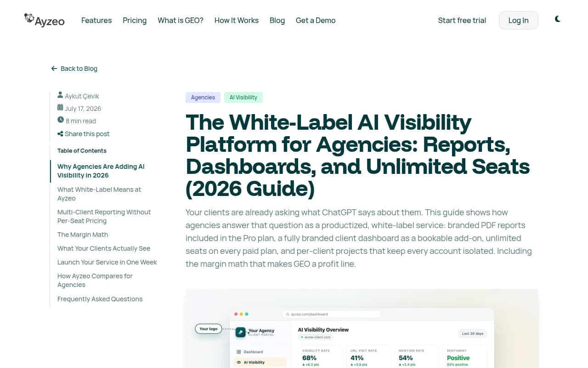Click the Table of Contents heading
This screenshot has height=368, width=588.
tap(82, 150)
